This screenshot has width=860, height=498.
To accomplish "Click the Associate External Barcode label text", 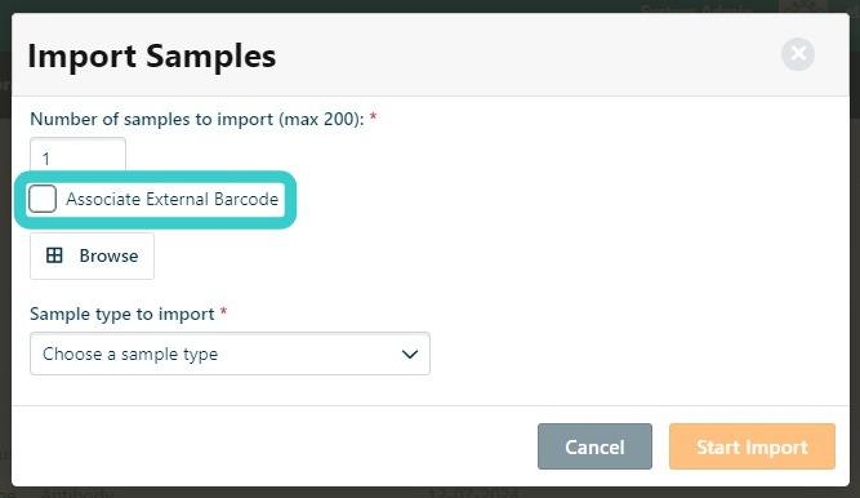I will 172,199.
